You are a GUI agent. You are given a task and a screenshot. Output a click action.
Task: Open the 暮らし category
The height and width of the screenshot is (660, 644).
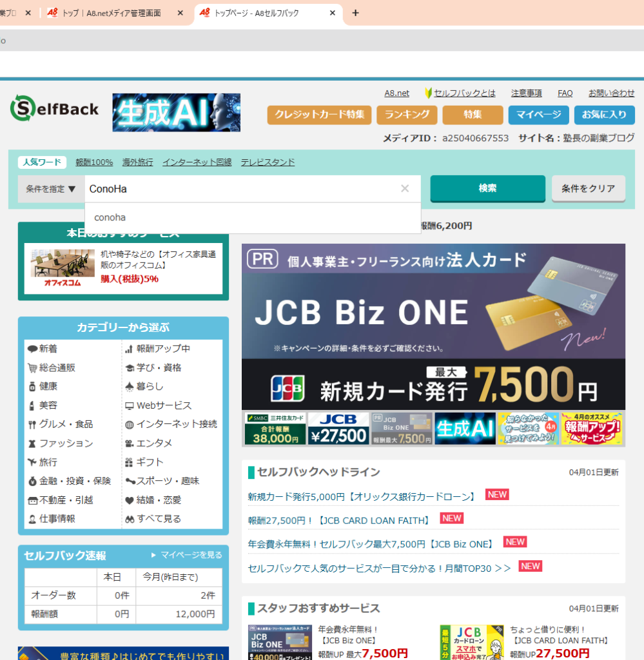(x=144, y=386)
